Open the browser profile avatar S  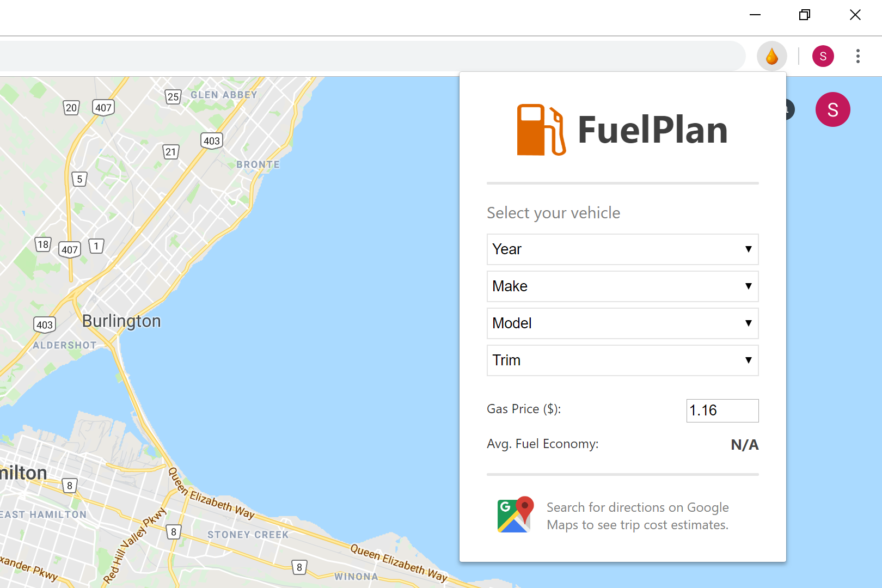(823, 56)
